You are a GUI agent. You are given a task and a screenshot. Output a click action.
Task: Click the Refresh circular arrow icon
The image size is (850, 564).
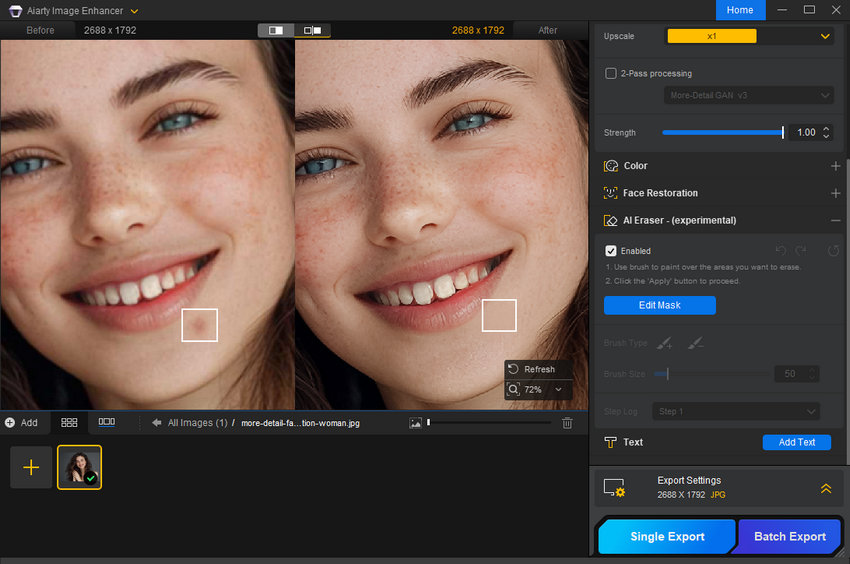513,369
